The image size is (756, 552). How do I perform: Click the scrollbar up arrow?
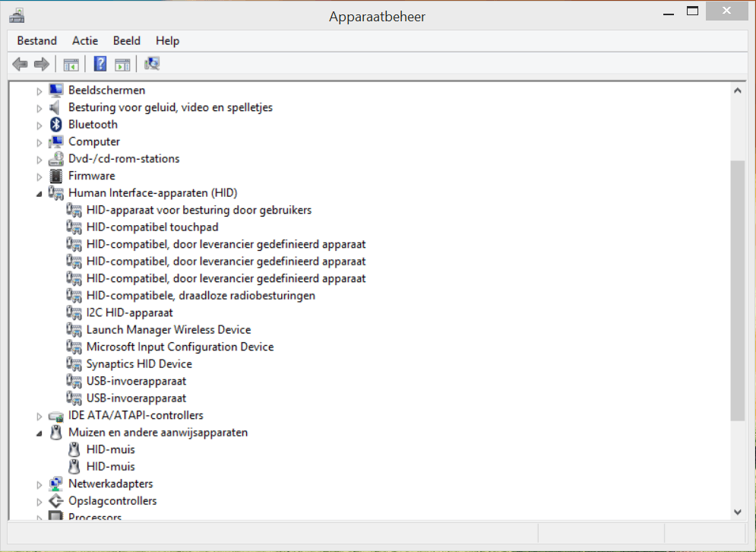point(737,90)
